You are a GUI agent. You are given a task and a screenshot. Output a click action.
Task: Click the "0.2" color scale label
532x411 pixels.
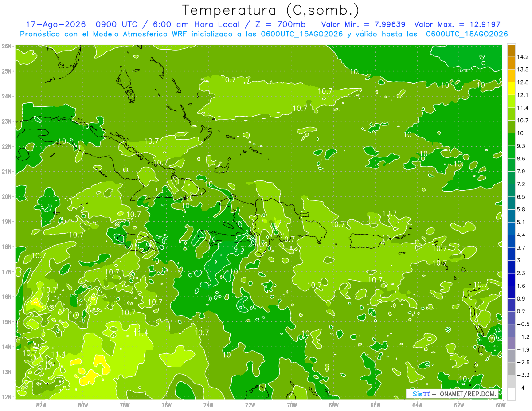[521, 311]
